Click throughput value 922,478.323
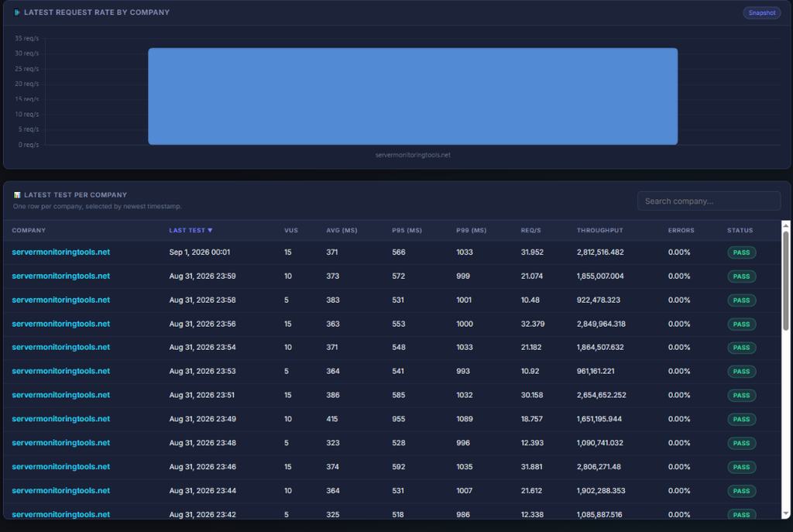Image resolution: width=793 pixels, height=532 pixels. coord(599,300)
